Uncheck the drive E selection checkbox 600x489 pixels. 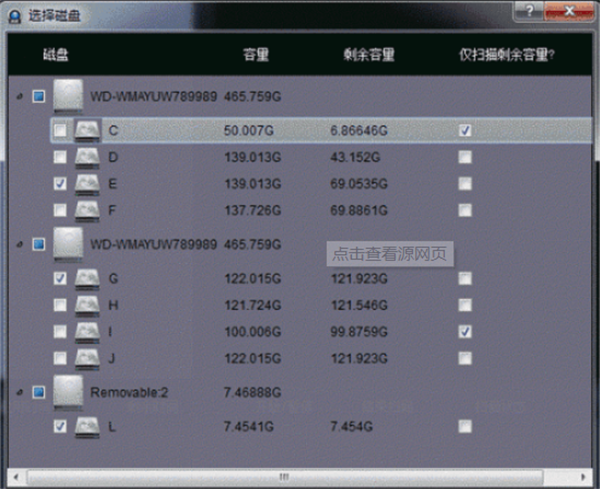60,184
